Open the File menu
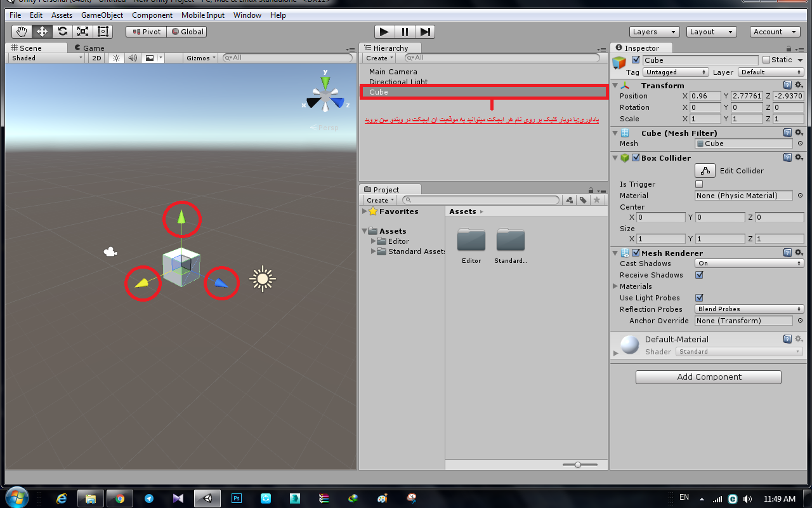 [x=15, y=15]
